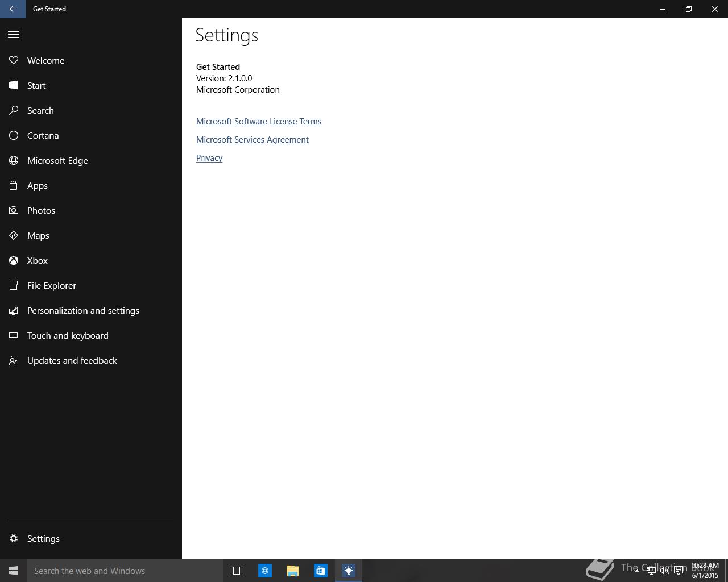This screenshot has height=582, width=728.
Task: Open the network tray icon
Action: click(x=651, y=571)
